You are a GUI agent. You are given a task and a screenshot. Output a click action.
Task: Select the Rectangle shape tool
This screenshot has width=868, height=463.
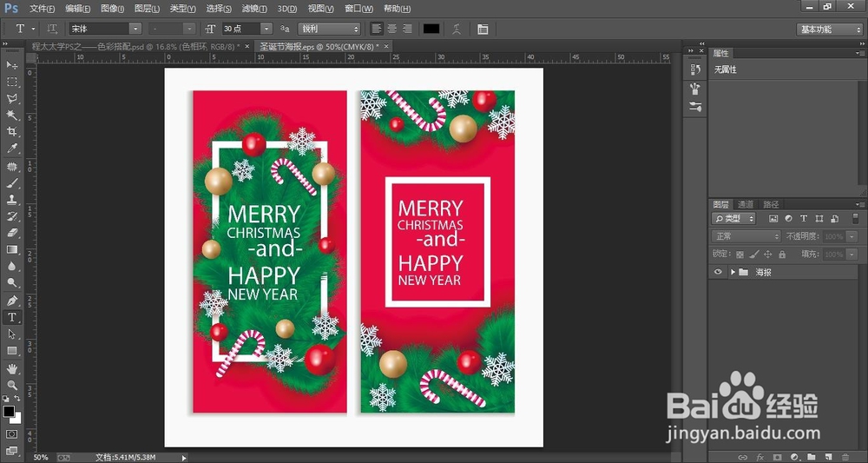(x=11, y=351)
